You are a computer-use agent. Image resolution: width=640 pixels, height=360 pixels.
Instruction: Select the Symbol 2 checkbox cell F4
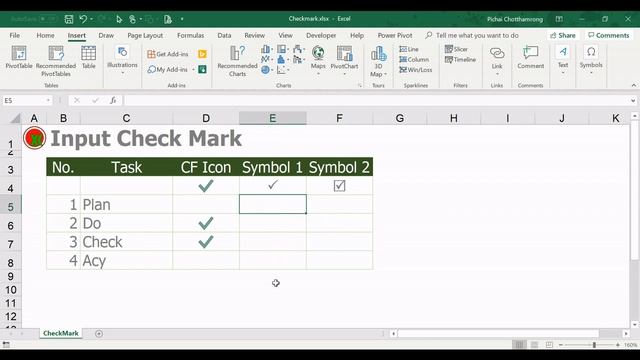pos(339,186)
